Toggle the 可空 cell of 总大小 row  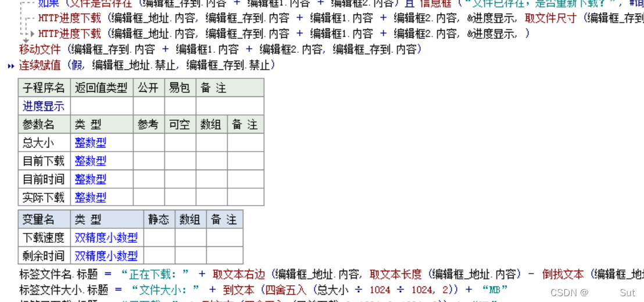coord(180,142)
